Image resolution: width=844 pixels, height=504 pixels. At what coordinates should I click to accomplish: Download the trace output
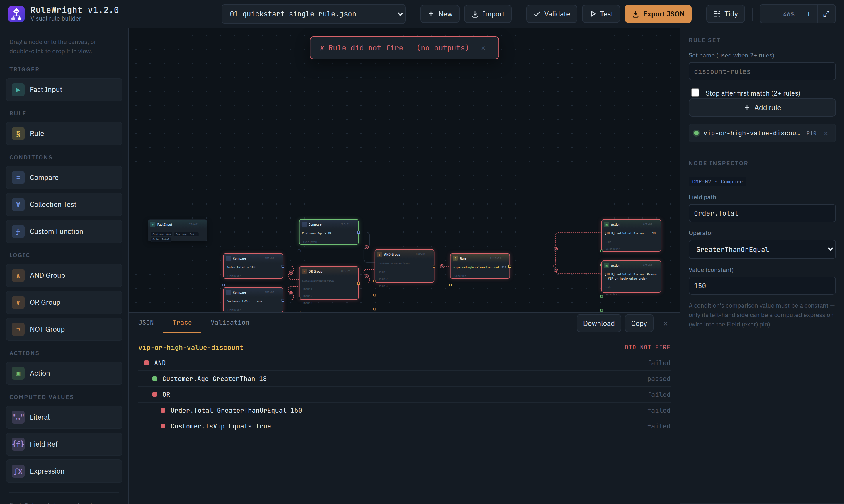tap(598, 324)
